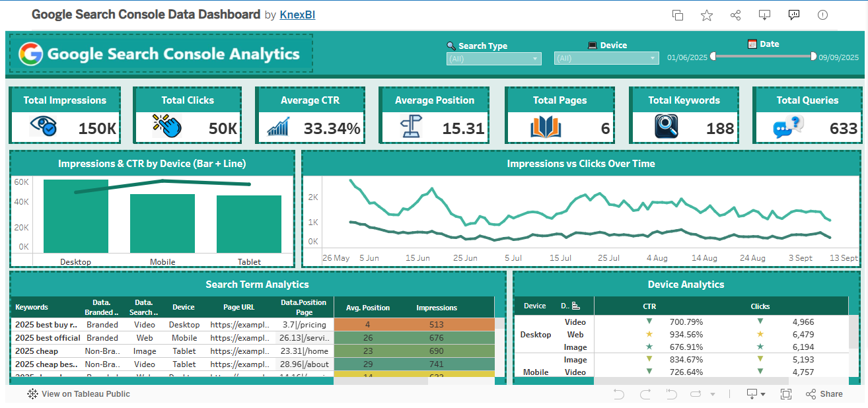Click the download icon in header
Screen dimensions: 868x408
click(765, 15)
